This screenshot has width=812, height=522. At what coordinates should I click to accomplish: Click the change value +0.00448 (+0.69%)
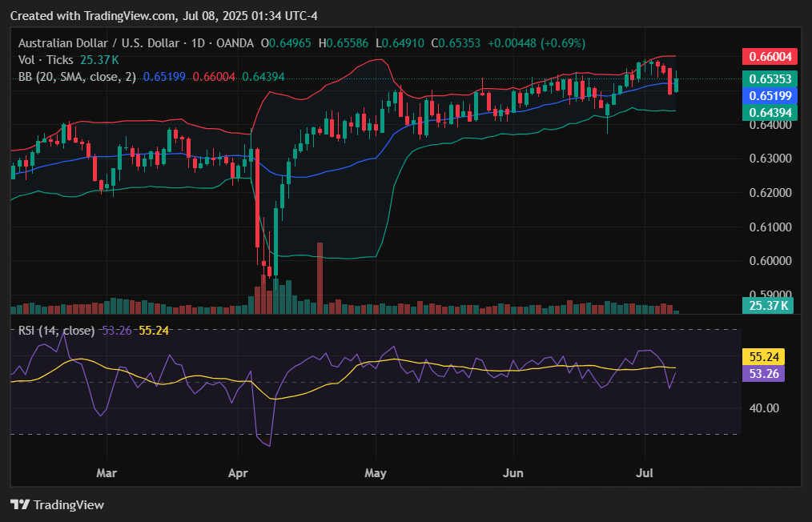[537, 43]
